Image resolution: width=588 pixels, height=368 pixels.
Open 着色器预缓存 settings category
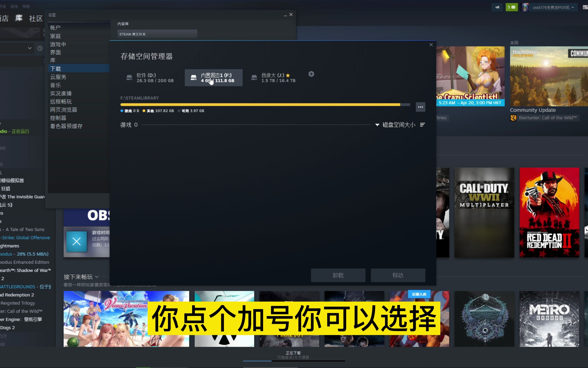pos(79,126)
